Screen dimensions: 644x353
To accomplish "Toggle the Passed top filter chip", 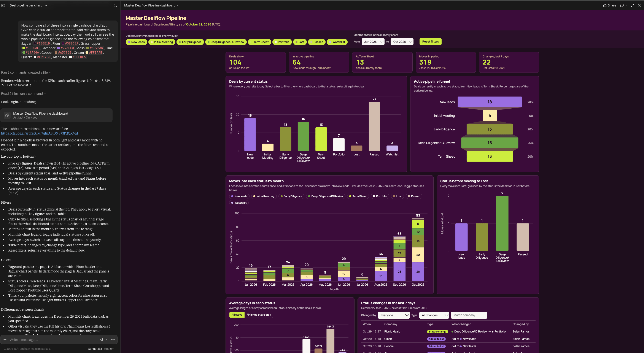I will coord(317,42).
